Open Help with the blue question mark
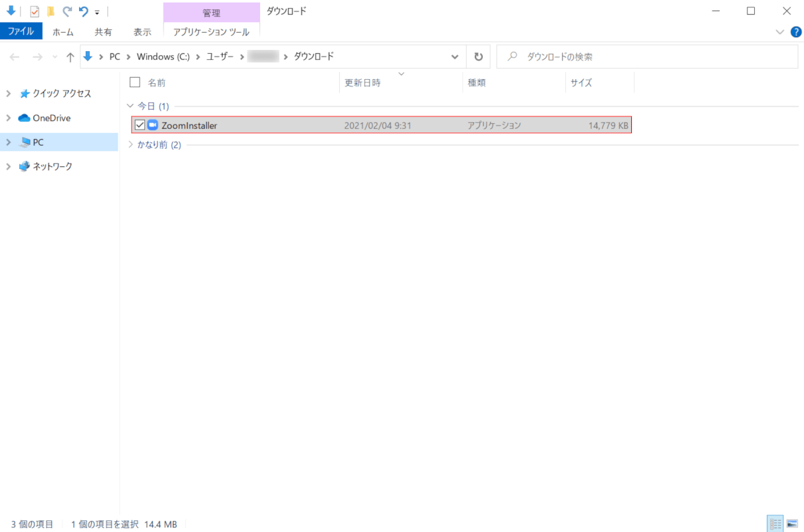The width and height of the screenshot is (804, 532). [795, 32]
